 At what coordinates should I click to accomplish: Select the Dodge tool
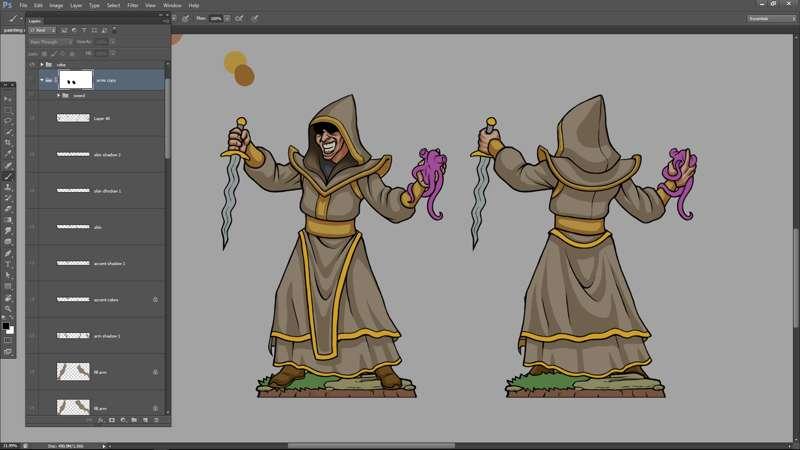tap(8, 242)
